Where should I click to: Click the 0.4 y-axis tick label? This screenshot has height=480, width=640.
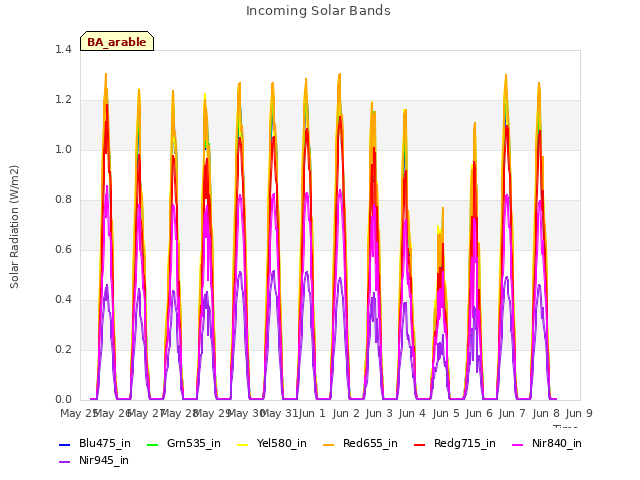(x=63, y=300)
